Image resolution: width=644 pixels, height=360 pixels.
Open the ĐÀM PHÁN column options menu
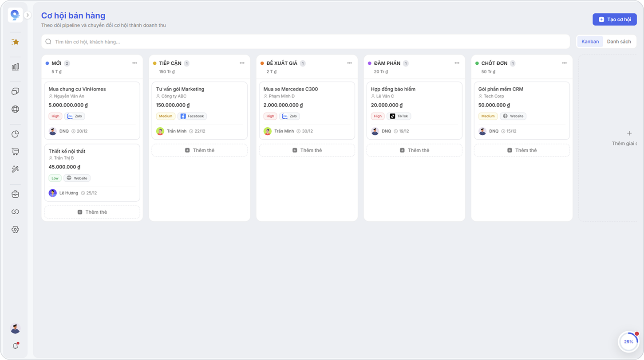pos(457,63)
